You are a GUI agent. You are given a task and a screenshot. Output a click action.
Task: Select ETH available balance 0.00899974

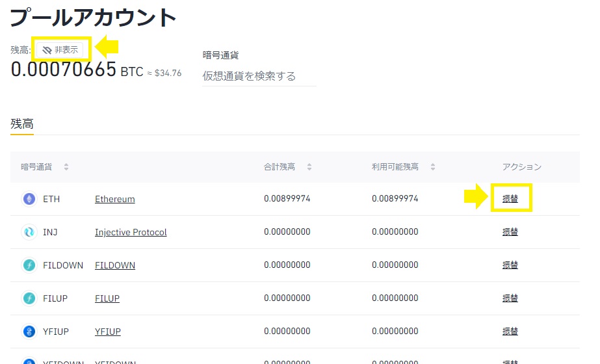(x=395, y=199)
